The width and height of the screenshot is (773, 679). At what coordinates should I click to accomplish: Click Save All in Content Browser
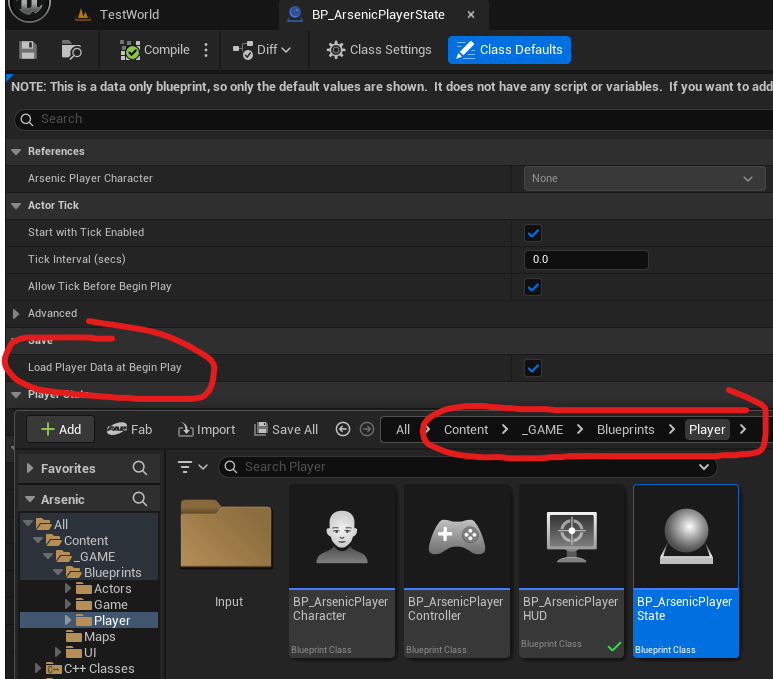(x=286, y=429)
